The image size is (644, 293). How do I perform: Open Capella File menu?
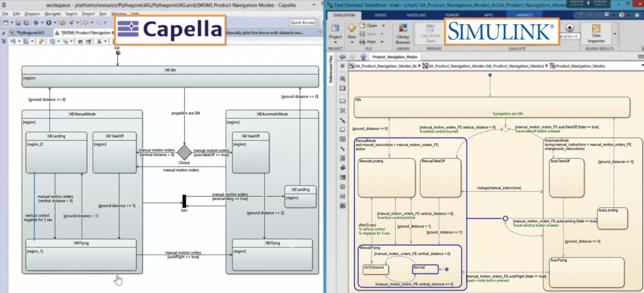[x=5, y=14]
